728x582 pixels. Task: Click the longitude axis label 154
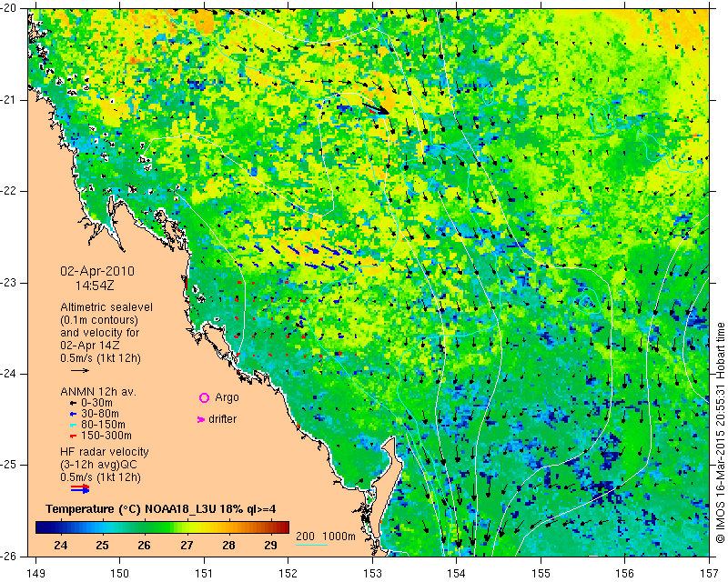pyautogui.click(x=457, y=574)
